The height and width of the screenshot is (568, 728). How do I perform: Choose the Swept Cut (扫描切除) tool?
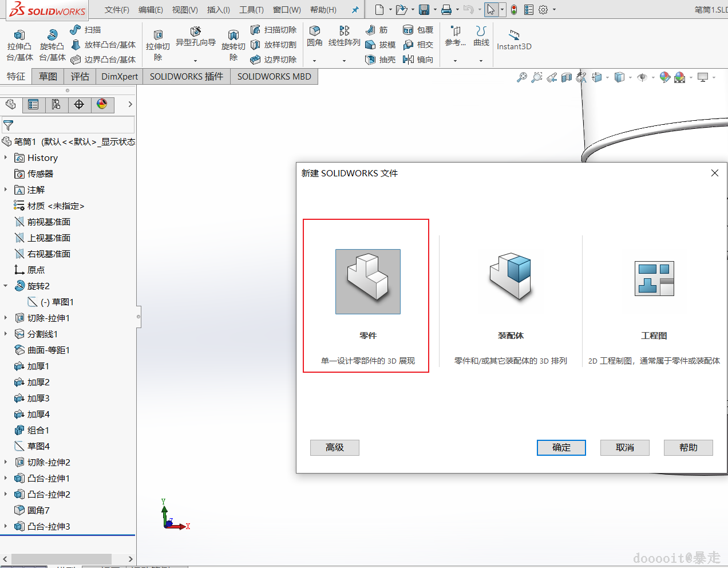tap(274, 30)
